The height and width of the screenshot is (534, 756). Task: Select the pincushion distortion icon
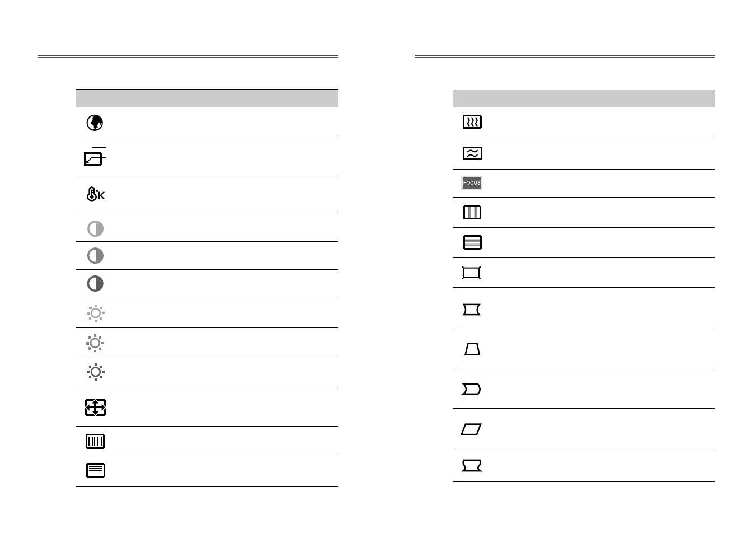click(x=472, y=310)
